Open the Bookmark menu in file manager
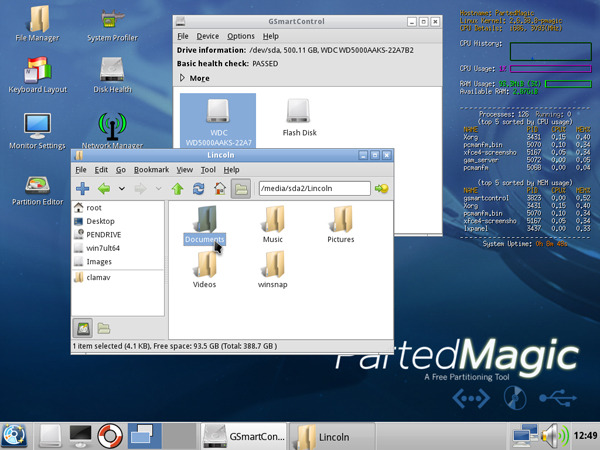 click(151, 170)
